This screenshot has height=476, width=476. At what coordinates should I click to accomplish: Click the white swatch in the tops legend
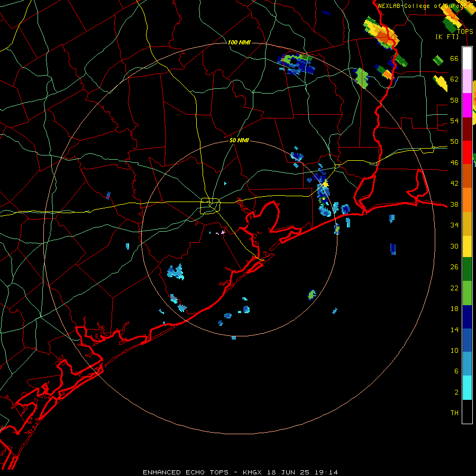pyautogui.click(x=467, y=58)
